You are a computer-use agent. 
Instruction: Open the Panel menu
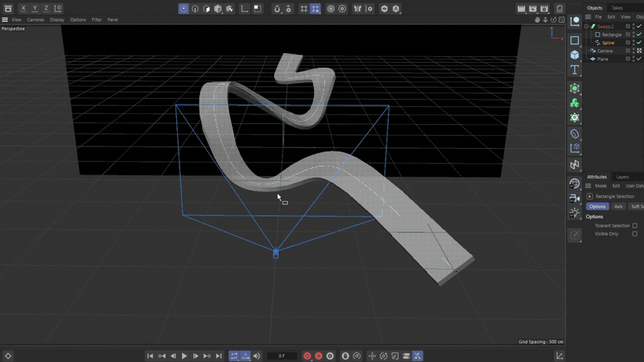[113, 19]
